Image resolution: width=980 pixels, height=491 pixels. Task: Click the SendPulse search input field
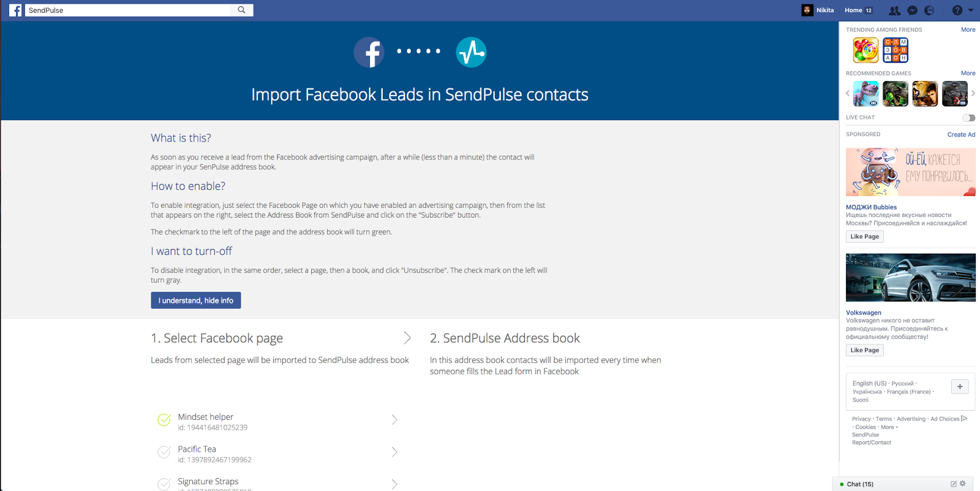coord(129,10)
